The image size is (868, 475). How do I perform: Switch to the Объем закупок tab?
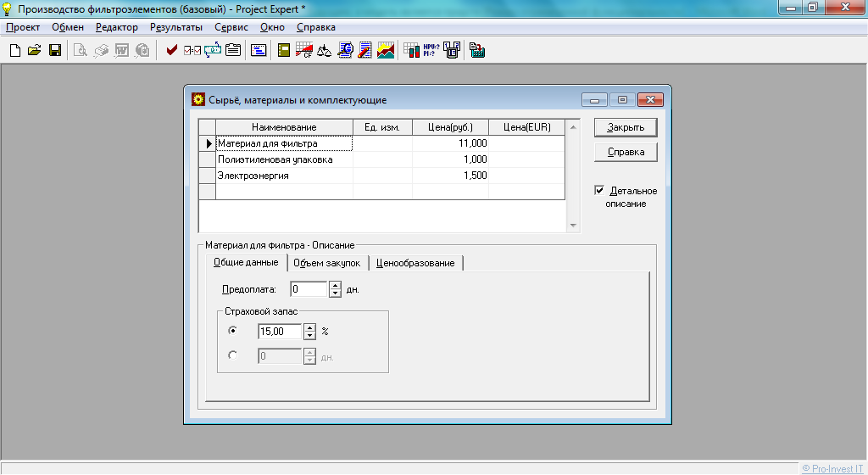327,264
